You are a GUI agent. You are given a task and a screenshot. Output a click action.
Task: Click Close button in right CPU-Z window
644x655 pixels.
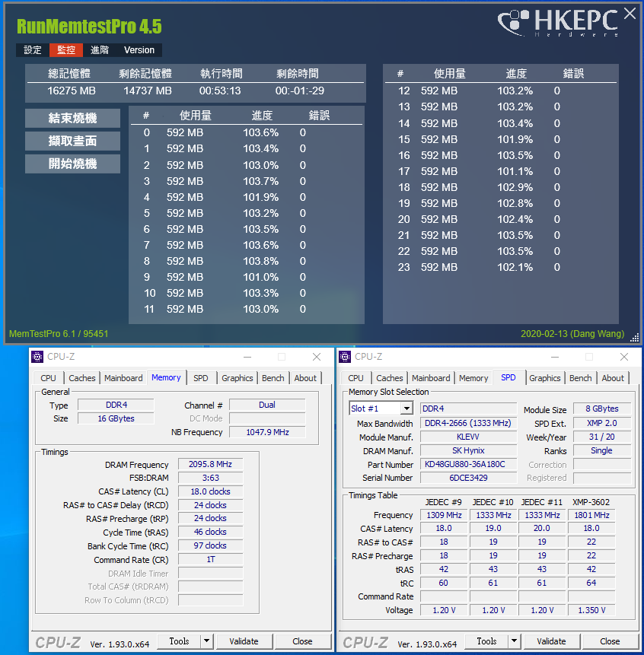tap(610, 641)
